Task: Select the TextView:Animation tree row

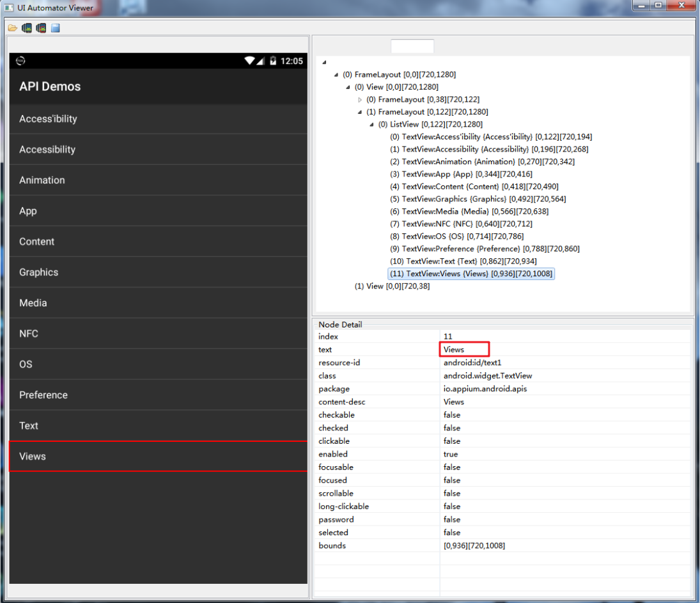Action: 482,162
